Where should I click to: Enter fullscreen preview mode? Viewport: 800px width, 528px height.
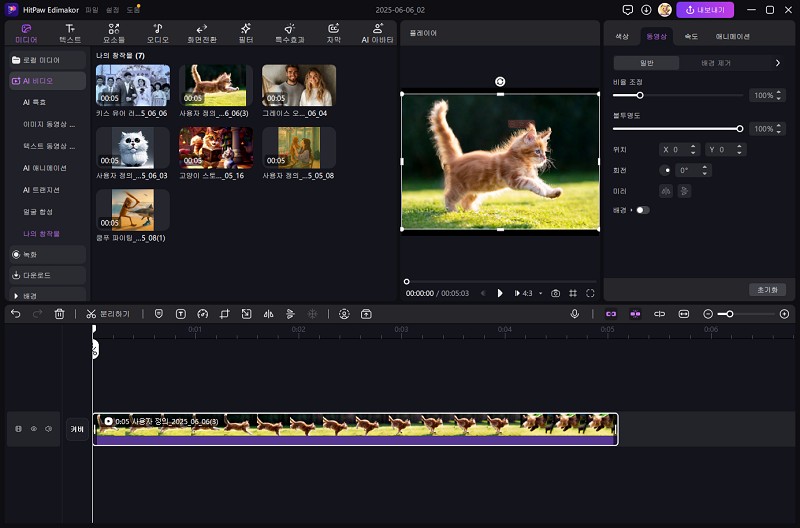tap(590, 293)
